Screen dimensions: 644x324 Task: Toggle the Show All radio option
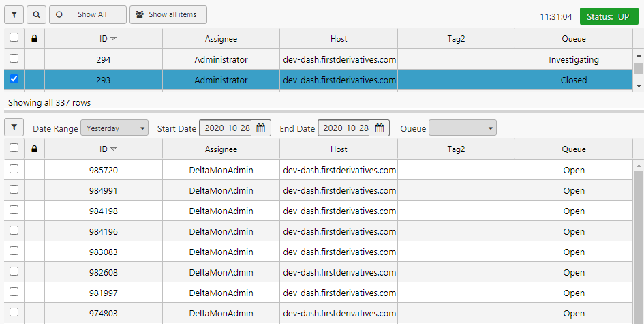[x=59, y=14]
